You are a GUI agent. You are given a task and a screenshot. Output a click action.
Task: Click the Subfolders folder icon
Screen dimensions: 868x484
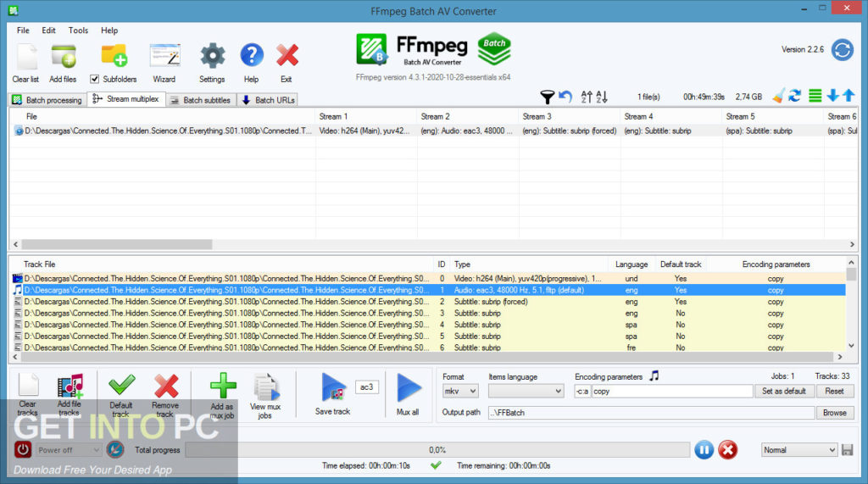pos(114,57)
